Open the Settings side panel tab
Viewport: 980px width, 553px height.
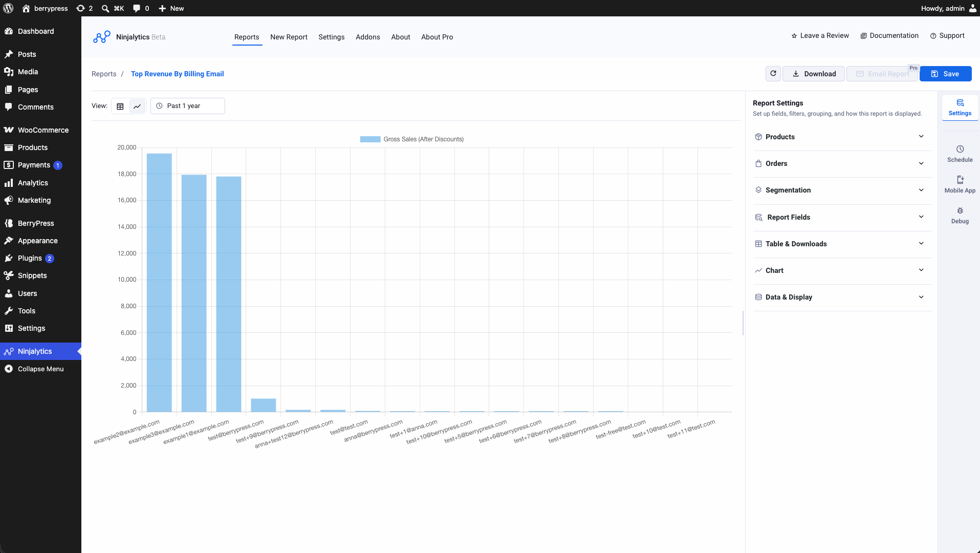pyautogui.click(x=960, y=108)
